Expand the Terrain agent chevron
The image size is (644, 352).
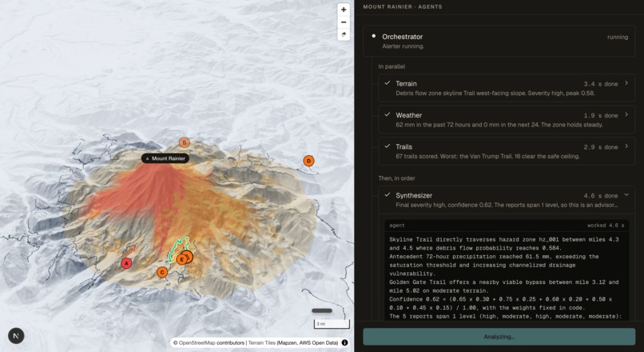pyautogui.click(x=626, y=83)
